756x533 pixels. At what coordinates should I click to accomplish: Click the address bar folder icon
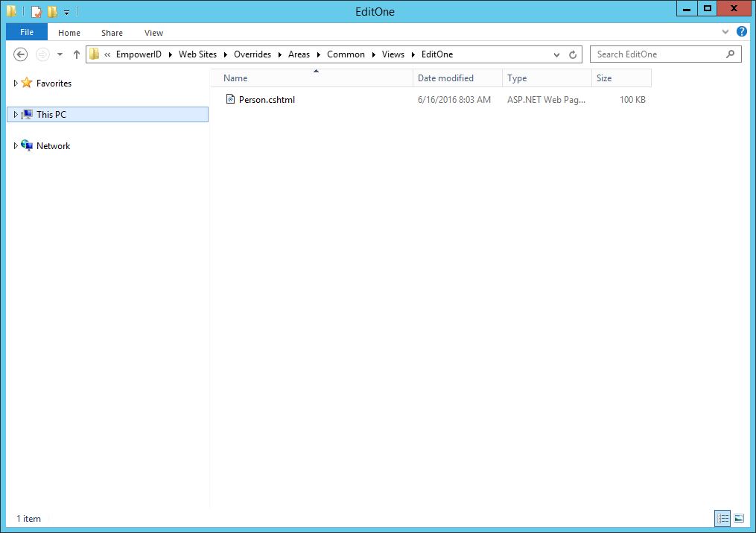tap(93, 54)
